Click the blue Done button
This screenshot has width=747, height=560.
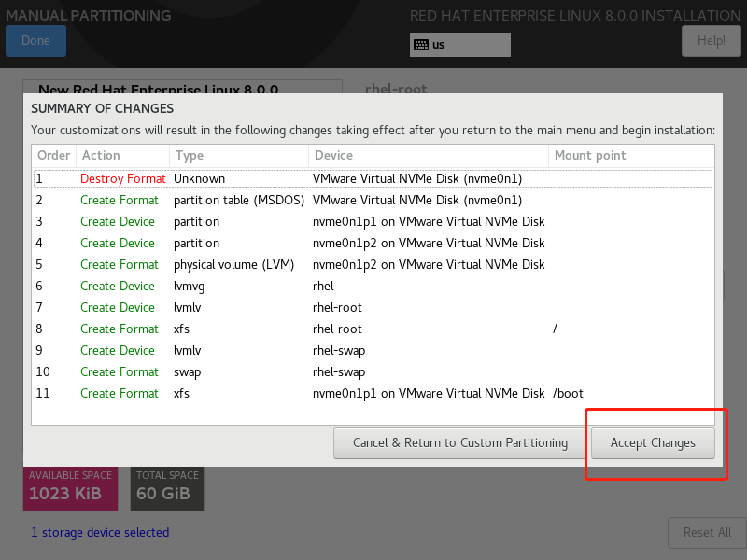35,41
